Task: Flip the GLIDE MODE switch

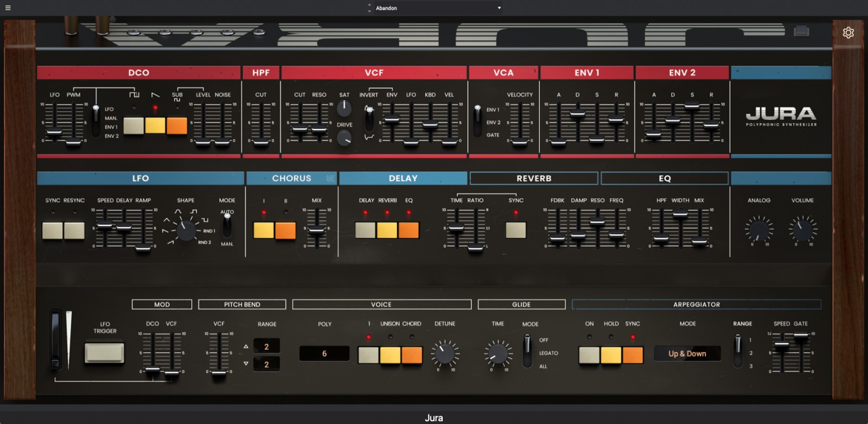Action: click(x=527, y=351)
